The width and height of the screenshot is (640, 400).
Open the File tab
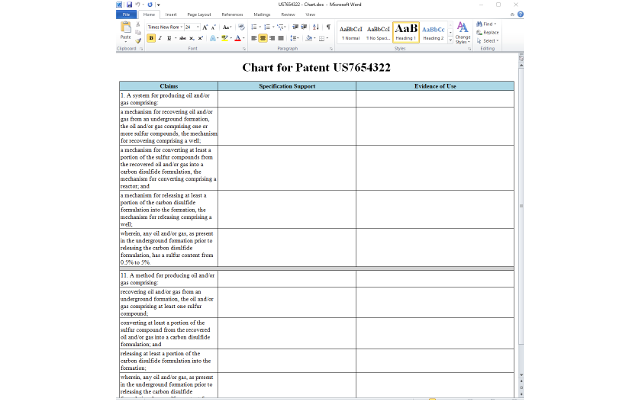coord(127,15)
